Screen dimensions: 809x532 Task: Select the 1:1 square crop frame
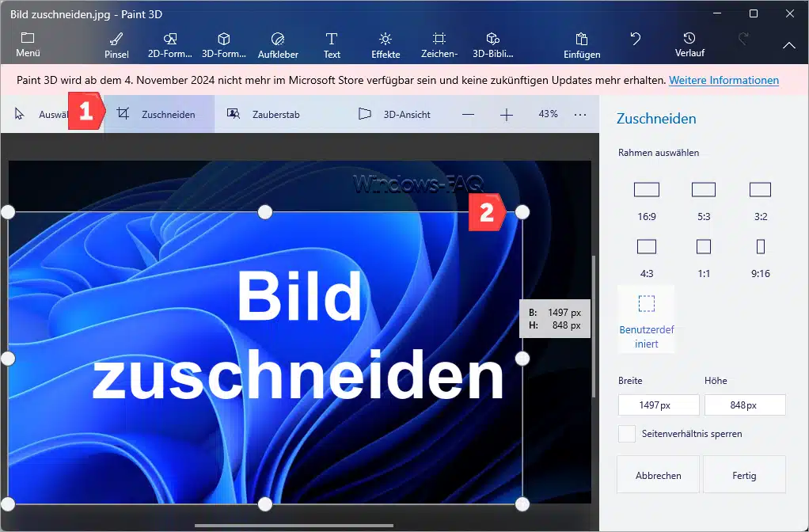point(704,258)
